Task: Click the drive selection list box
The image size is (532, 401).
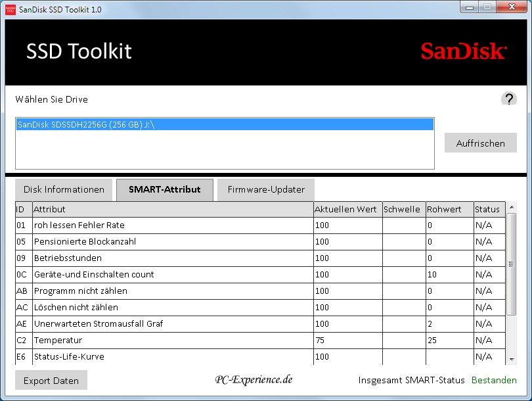Action: click(x=225, y=143)
